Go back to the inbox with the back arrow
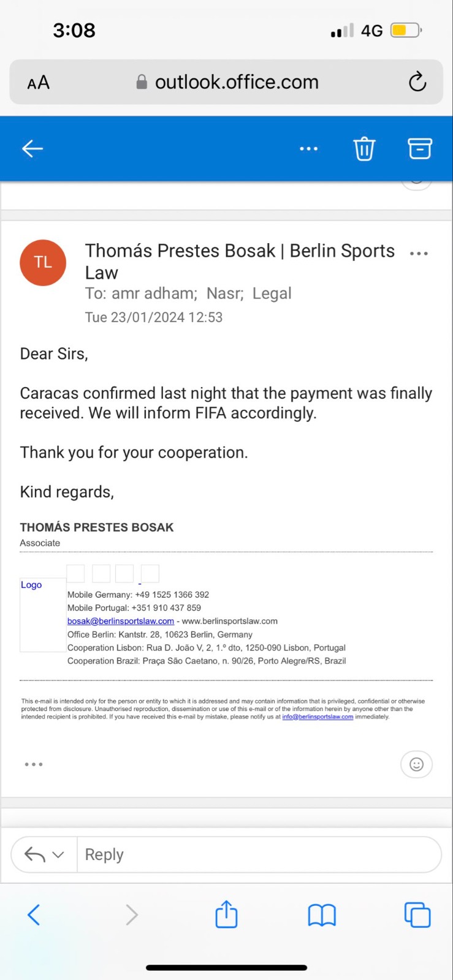The height and width of the screenshot is (980, 453). pos(32,149)
